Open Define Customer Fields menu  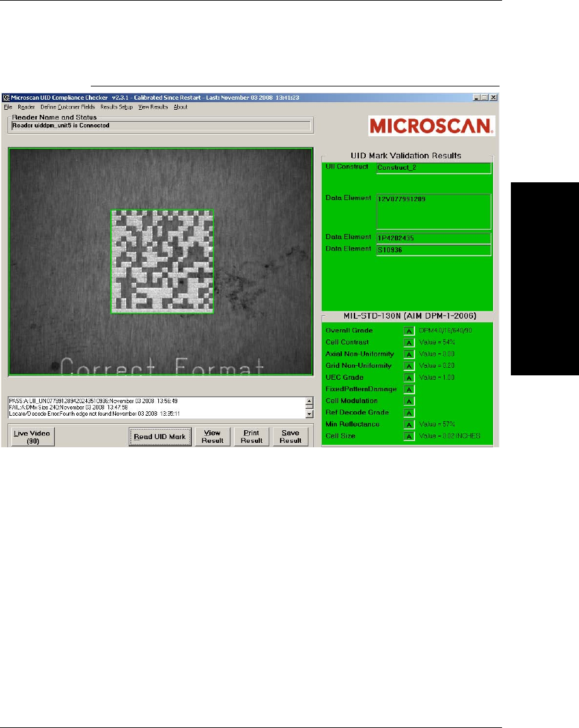(67, 107)
